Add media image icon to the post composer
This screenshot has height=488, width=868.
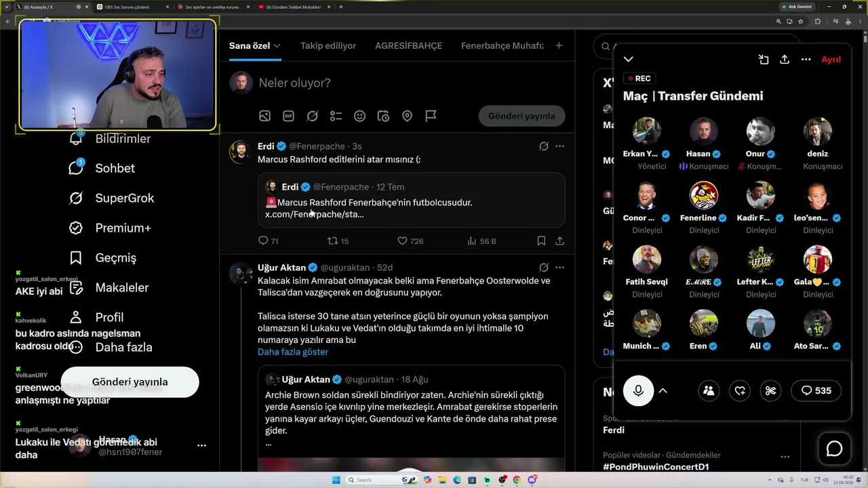coord(264,116)
